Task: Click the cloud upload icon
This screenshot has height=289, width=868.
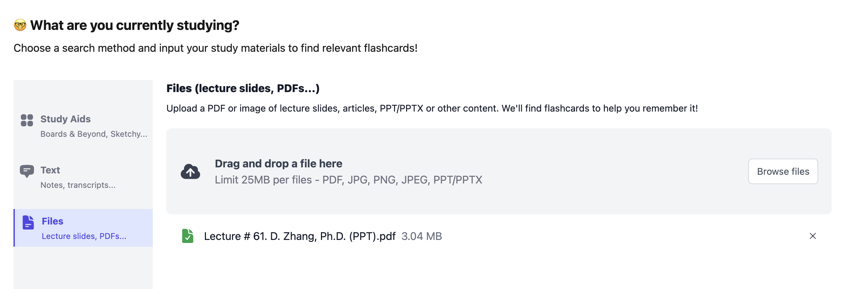Action: coord(190,172)
